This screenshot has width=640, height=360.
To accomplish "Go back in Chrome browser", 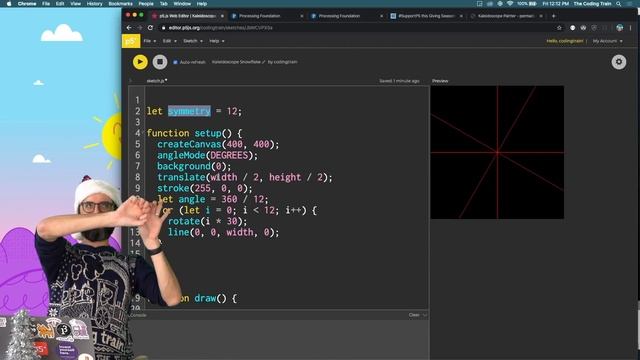I will tap(129, 28).
